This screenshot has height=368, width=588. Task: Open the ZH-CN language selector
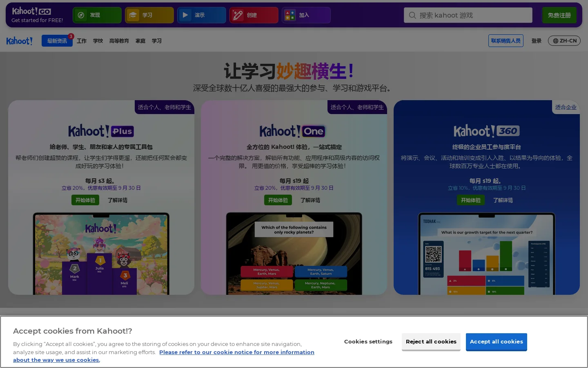564,41
